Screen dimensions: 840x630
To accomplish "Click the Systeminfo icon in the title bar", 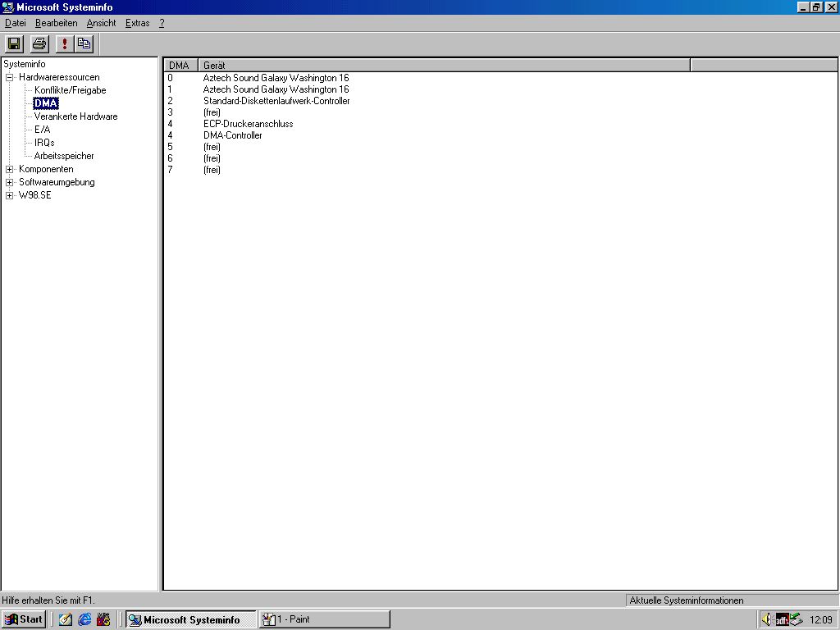I will [x=7, y=7].
